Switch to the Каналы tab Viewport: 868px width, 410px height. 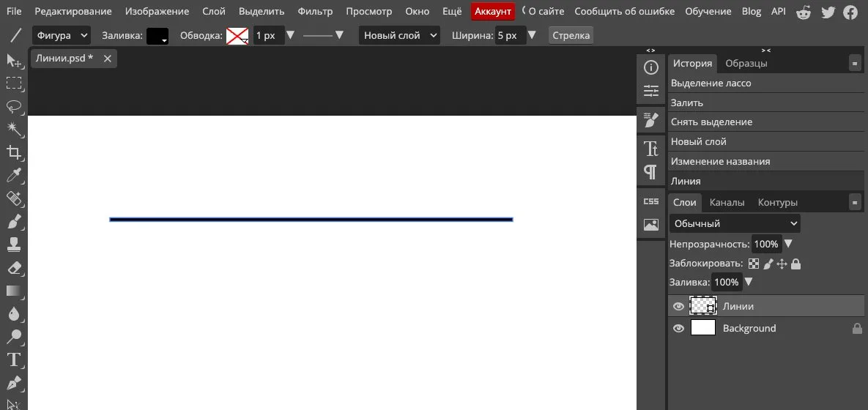[727, 203]
